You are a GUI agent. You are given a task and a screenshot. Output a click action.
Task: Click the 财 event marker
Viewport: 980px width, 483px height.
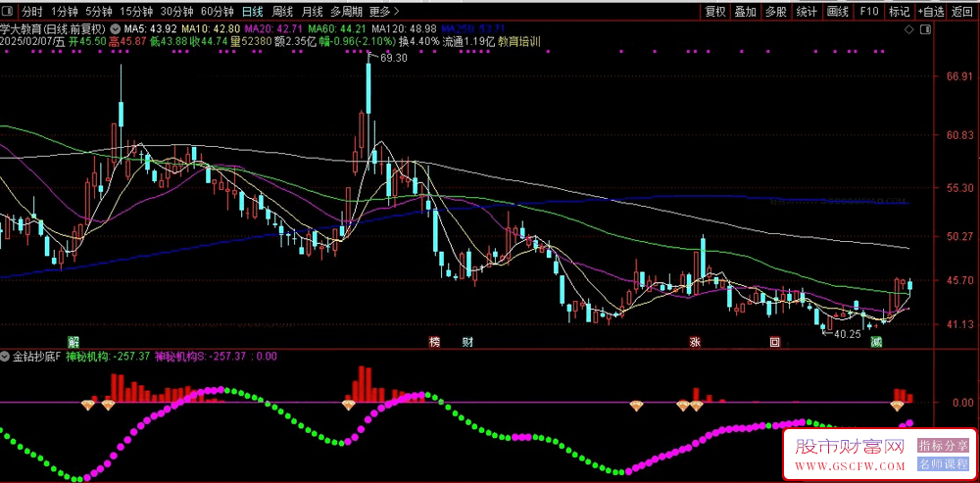coord(466,342)
